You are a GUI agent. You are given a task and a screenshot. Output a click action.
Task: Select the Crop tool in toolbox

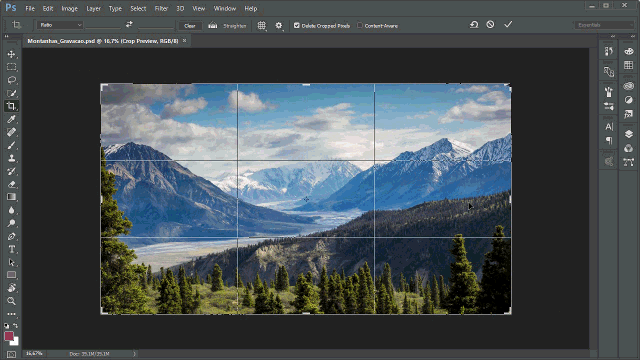[11, 106]
